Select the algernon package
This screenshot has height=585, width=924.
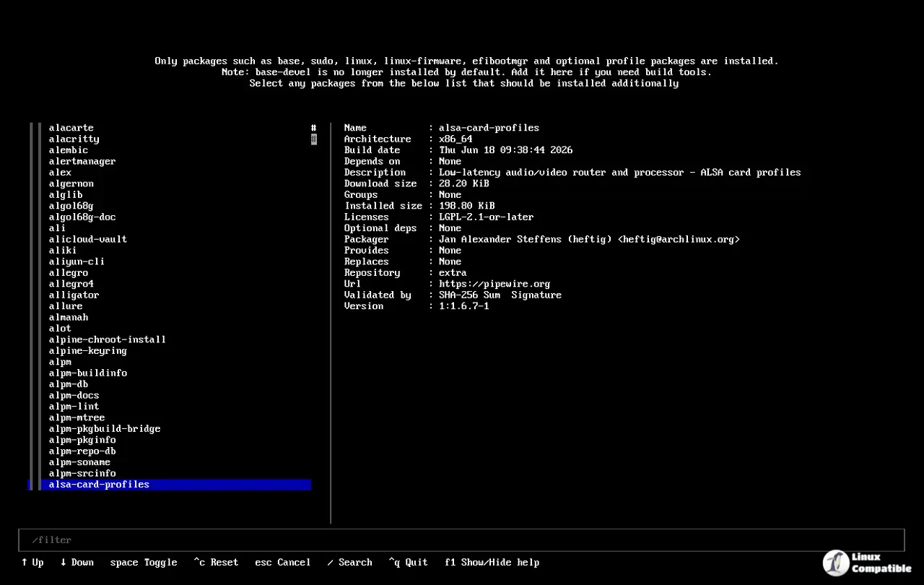71,183
